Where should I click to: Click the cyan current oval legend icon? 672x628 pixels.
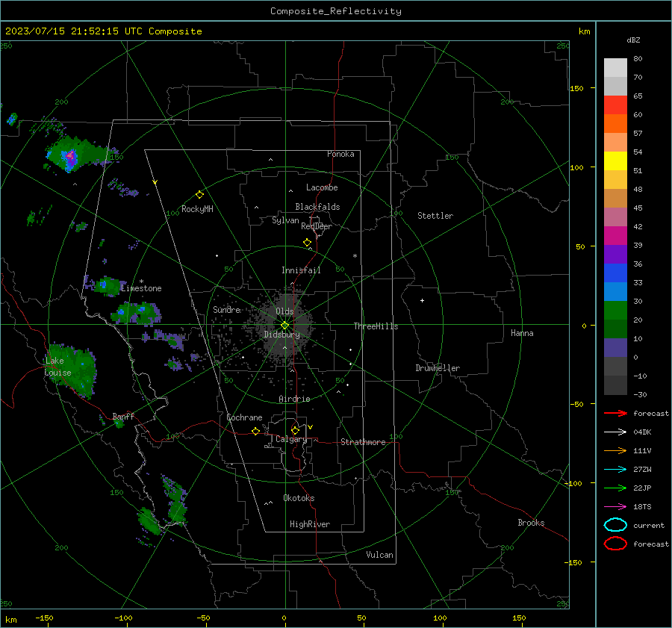tap(615, 525)
